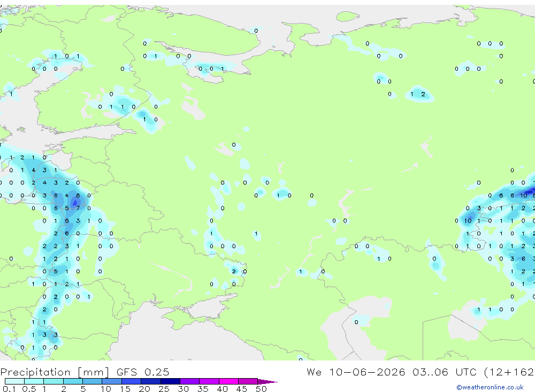
Task: Select the 2–5 mm legend color swatch
Action: tap(73, 381)
